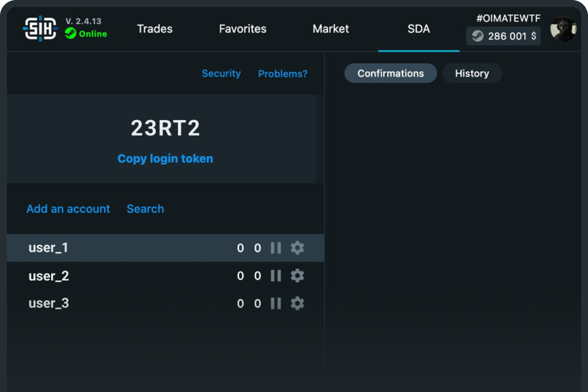Switch to the History view
The image size is (588, 392).
pos(471,74)
